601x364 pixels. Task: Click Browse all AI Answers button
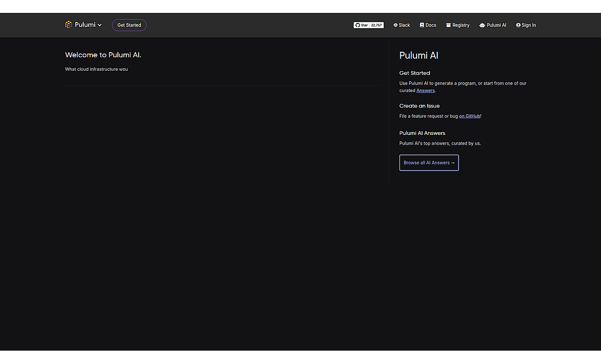[x=429, y=163]
